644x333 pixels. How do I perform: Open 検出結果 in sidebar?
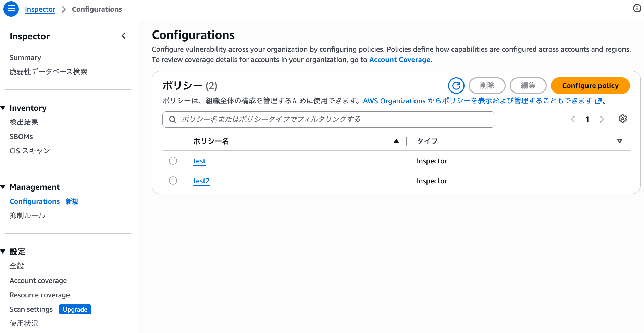[24, 122]
